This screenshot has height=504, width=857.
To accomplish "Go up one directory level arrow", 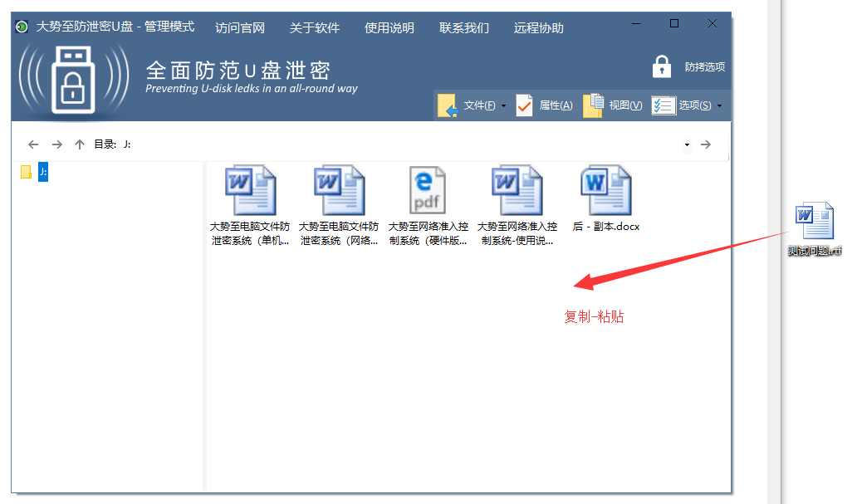I will pyautogui.click(x=80, y=144).
